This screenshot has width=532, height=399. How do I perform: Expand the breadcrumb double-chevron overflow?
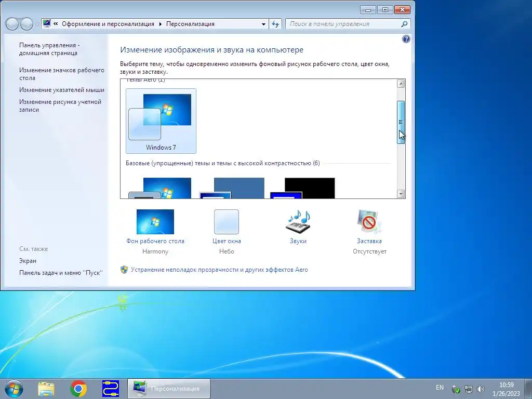tap(56, 24)
